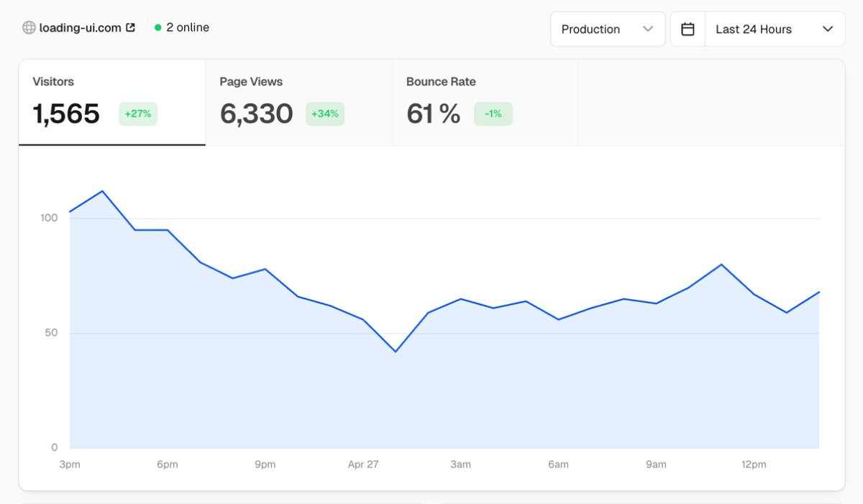The width and height of the screenshot is (863, 504).
Task: Click the 100 y-axis label
Action: click(x=49, y=218)
